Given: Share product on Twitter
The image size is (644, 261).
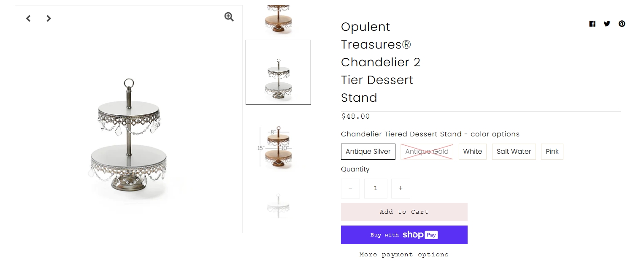Looking at the screenshot, I should pyautogui.click(x=607, y=24).
